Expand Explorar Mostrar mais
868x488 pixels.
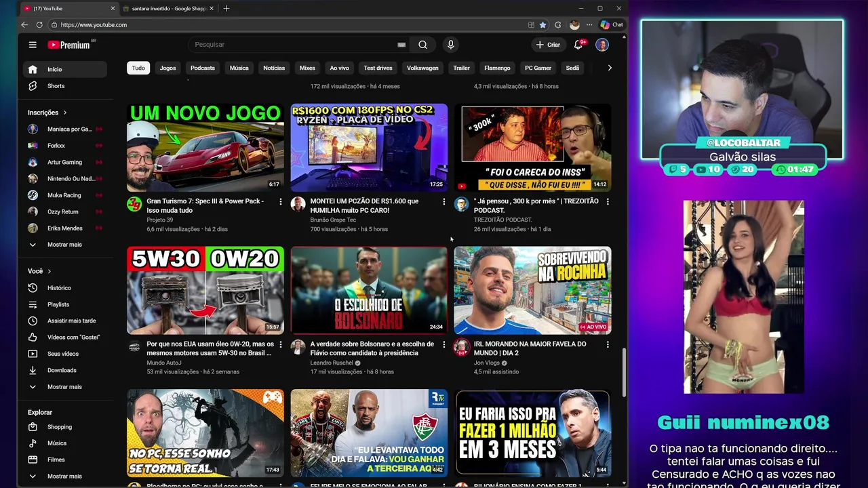66,476
